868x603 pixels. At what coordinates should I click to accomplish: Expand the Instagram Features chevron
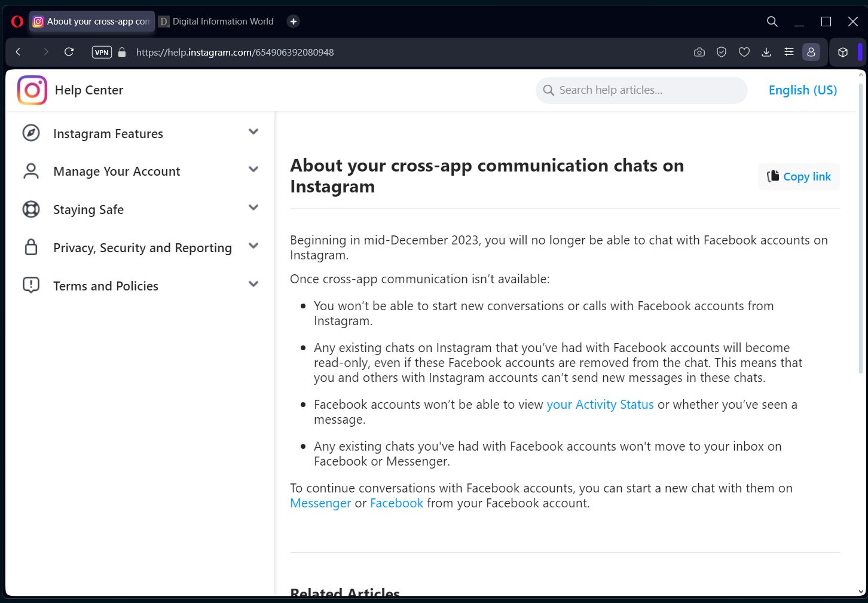[x=253, y=132]
